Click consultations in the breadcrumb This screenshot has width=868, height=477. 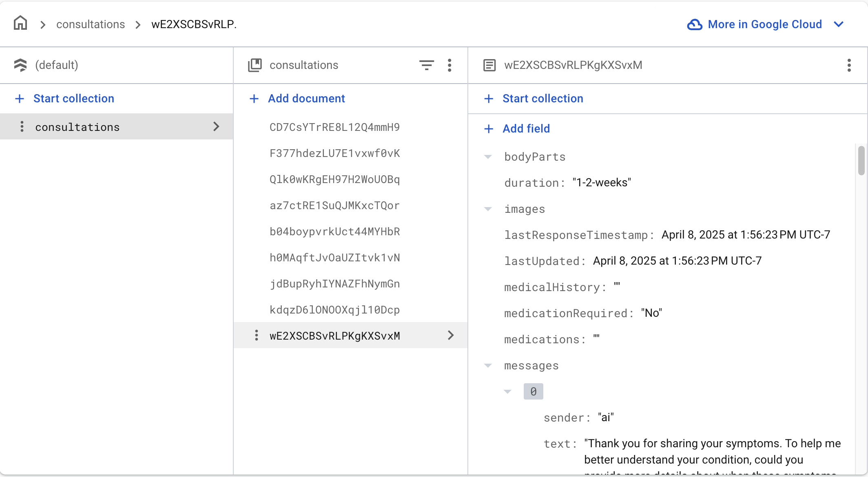pos(91,24)
